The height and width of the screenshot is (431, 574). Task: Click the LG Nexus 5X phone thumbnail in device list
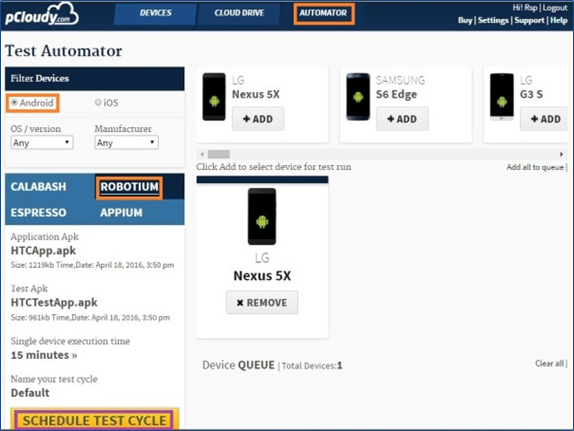click(x=214, y=97)
